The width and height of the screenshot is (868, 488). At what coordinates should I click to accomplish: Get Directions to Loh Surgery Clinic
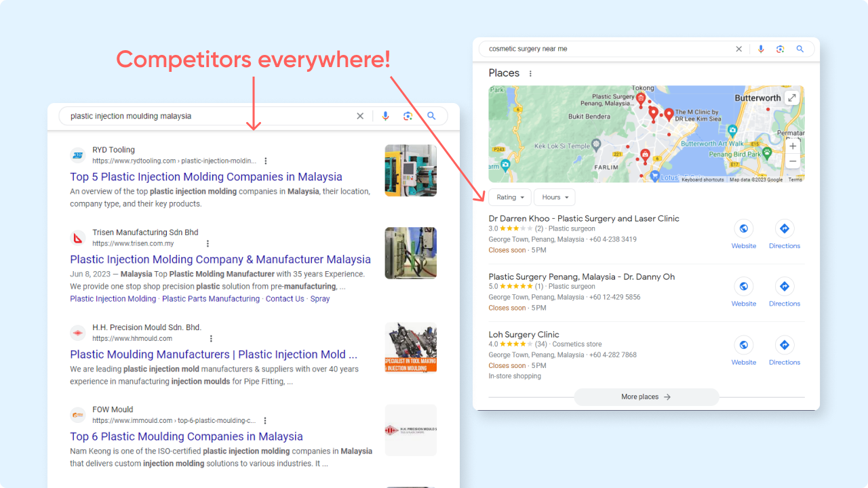pos(785,351)
